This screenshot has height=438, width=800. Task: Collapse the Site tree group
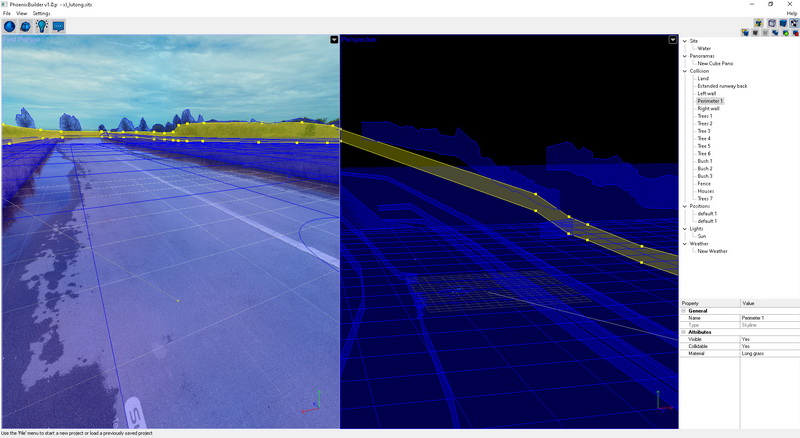tap(684, 41)
